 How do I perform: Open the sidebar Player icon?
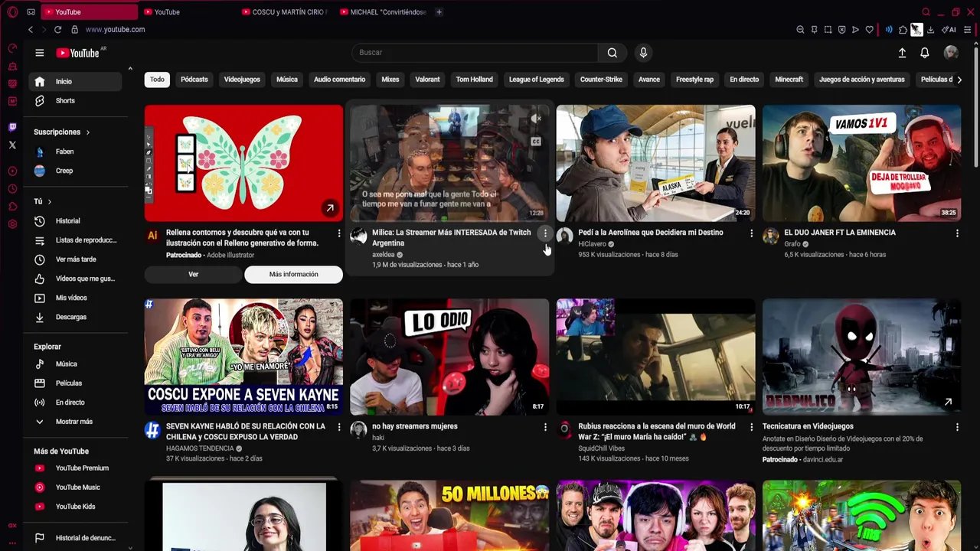pyautogui.click(x=12, y=171)
